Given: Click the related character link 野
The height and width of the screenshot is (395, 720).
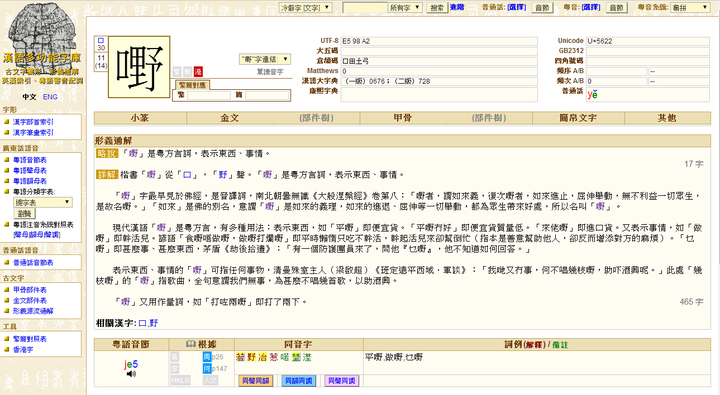Looking at the screenshot, I should point(154,323).
